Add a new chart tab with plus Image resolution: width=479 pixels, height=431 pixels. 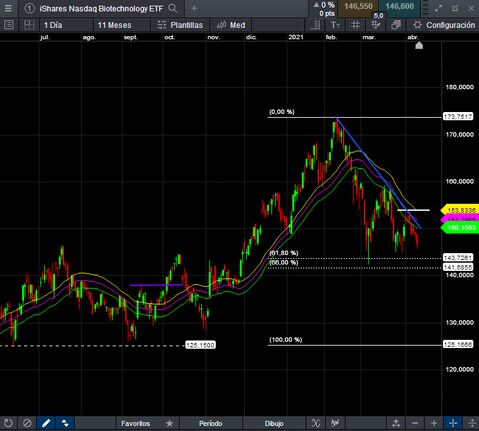(194, 8)
